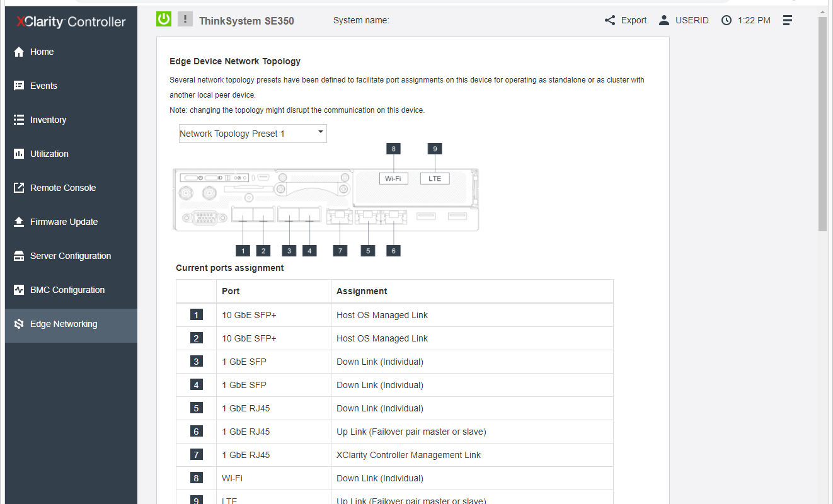This screenshot has width=833, height=504.
Task: Click the Remote Console launch icon
Action: (19, 188)
